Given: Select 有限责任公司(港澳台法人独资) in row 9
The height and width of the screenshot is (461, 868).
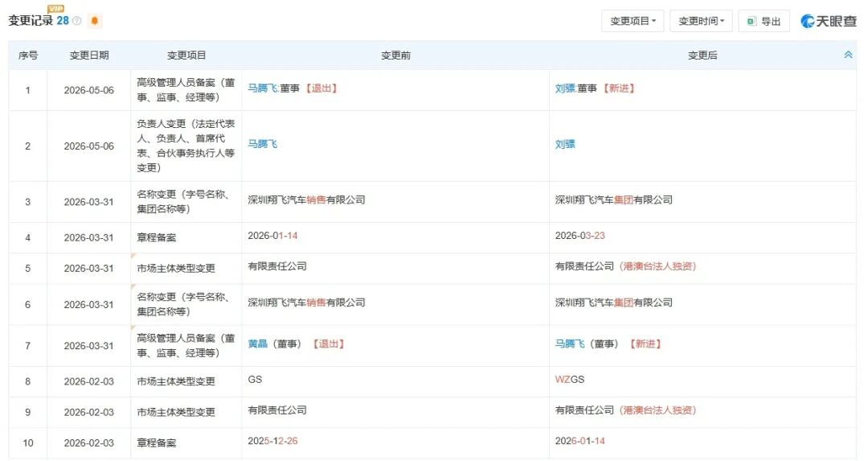Looking at the screenshot, I should click(x=625, y=410).
